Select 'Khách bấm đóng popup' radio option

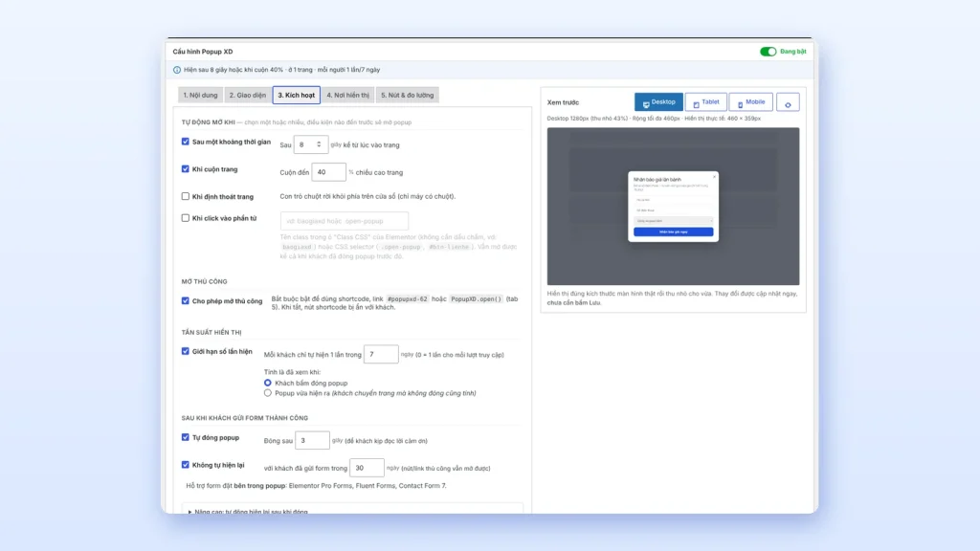(268, 383)
